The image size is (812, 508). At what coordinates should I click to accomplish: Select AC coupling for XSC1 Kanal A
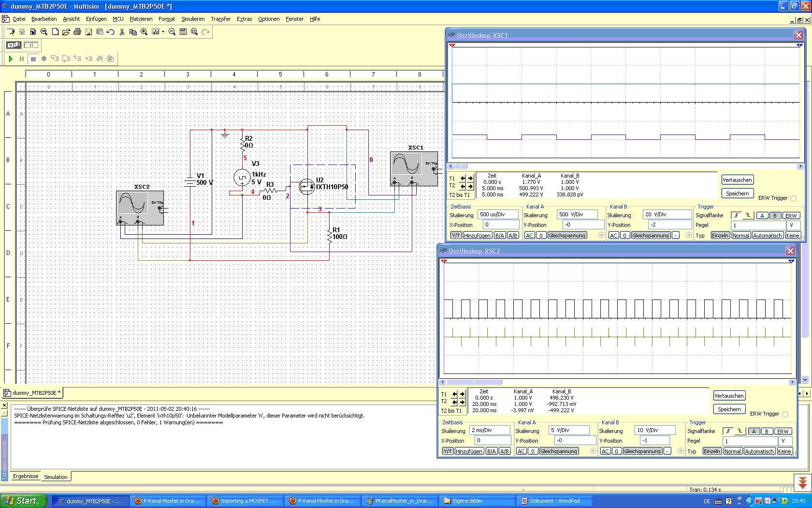click(x=529, y=236)
